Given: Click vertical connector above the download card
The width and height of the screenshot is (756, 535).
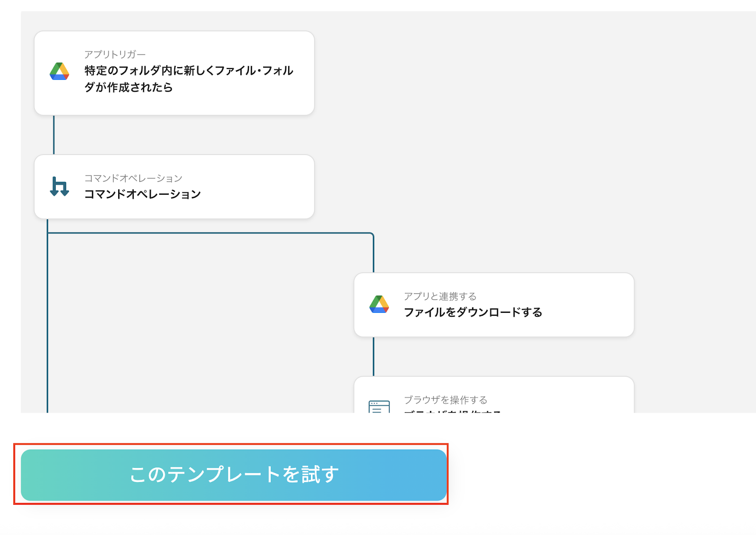Looking at the screenshot, I should pos(374,253).
